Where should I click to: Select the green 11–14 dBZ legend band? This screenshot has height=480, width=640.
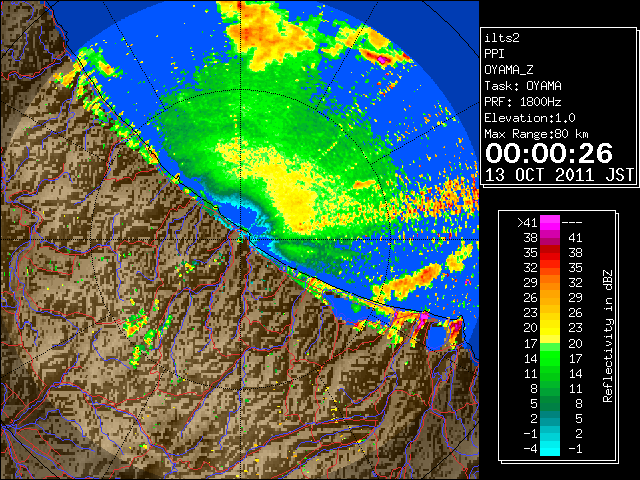click(x=550, y=373)
